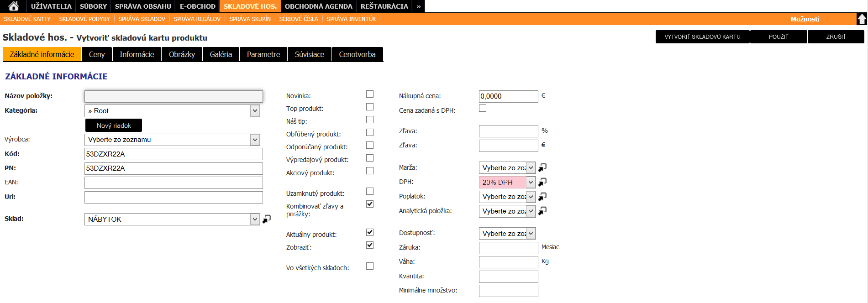The image size is (868, 303).
Task: Expand the Dostupnosť dropdown
Action: 507,234
